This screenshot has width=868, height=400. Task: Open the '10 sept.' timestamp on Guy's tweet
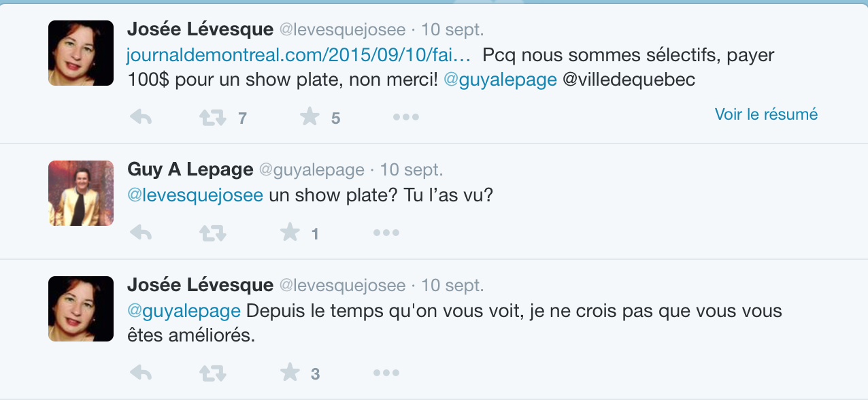click(x=412, y=169)
